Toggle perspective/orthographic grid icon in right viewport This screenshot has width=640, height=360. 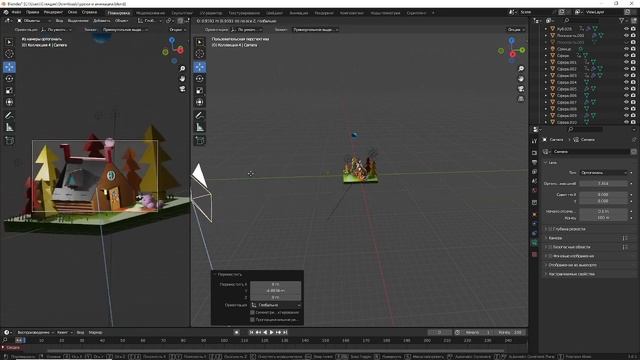tap(521, 99)
